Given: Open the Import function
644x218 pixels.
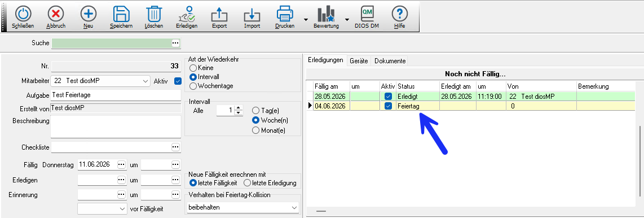Looking at the screenshot, I should point(252,15).
